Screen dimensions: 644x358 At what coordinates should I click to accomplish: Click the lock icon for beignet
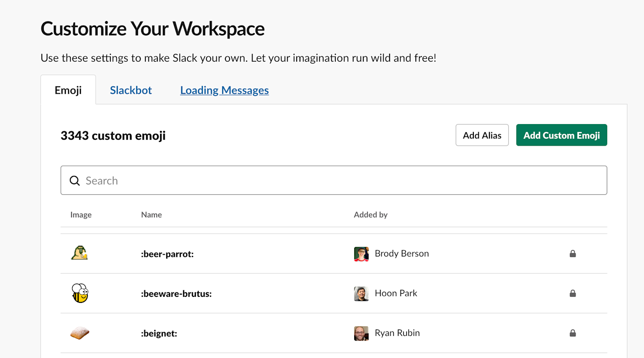[573, 333]
